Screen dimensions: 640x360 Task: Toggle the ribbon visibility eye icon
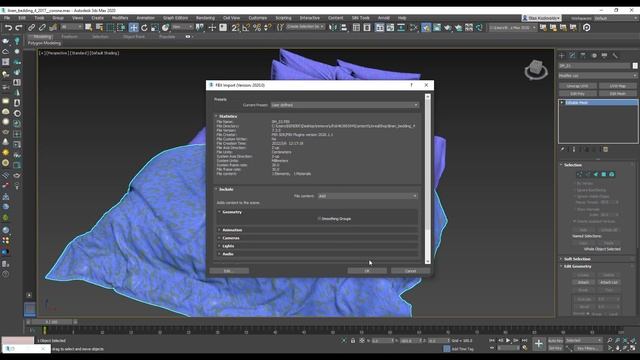pos(188,37)
